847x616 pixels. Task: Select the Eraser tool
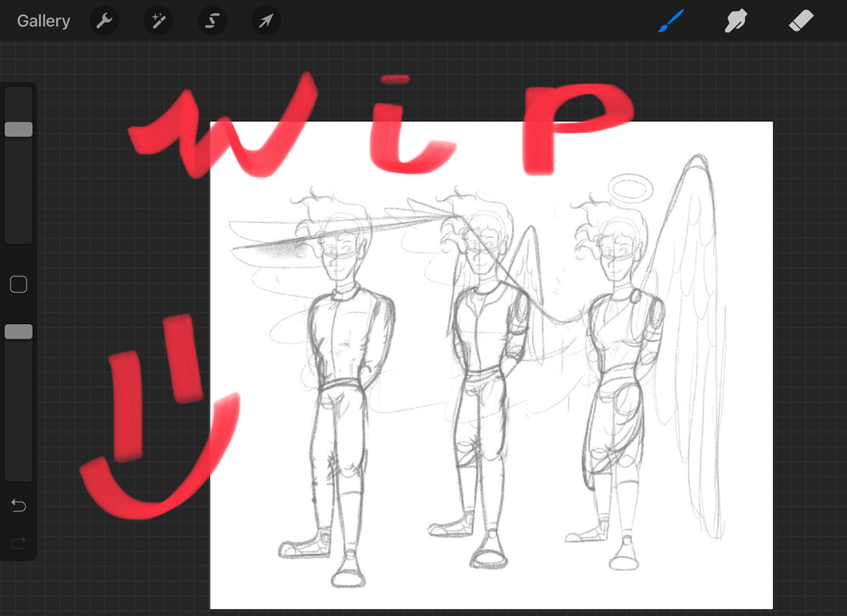pos(801,21)
